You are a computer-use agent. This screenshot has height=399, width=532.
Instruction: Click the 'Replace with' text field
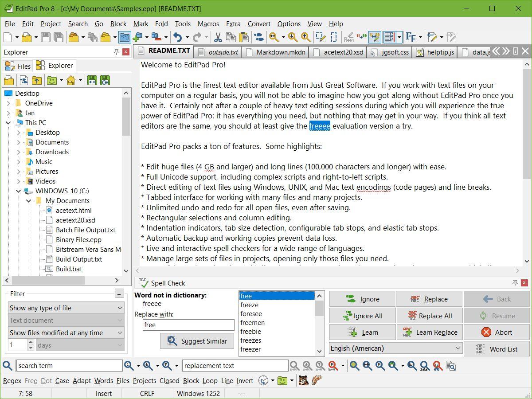tap(188, 325)
